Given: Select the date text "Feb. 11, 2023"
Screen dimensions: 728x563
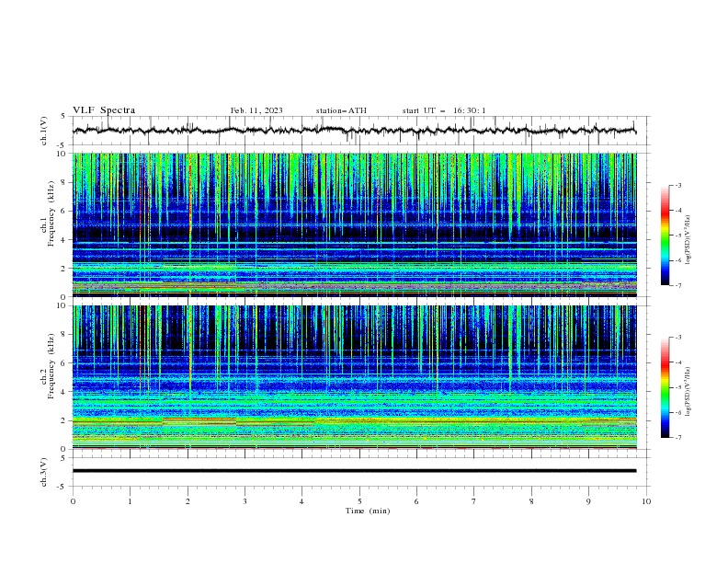Looking at the screenshot, I should (x=256, y=110).
